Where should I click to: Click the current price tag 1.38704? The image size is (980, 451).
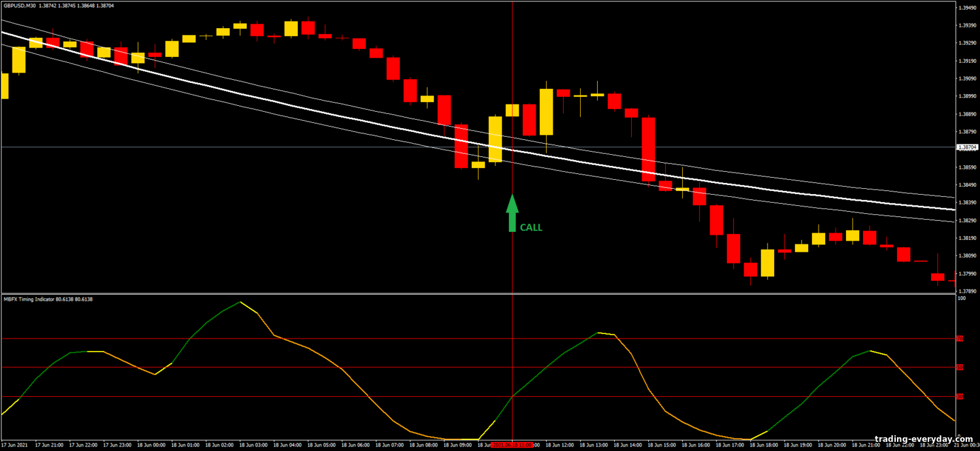(967, 148)
